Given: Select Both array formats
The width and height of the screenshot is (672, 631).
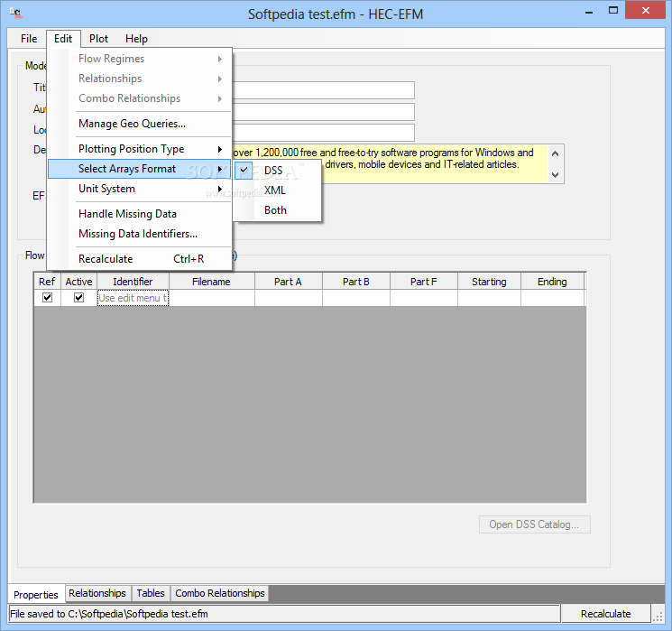Looking at the screenshot, I should [x=277, y=210].
